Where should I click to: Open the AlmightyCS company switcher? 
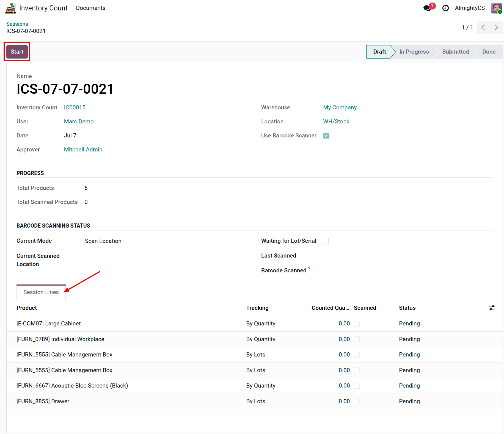pyautogui.click(x=470, y=8)
